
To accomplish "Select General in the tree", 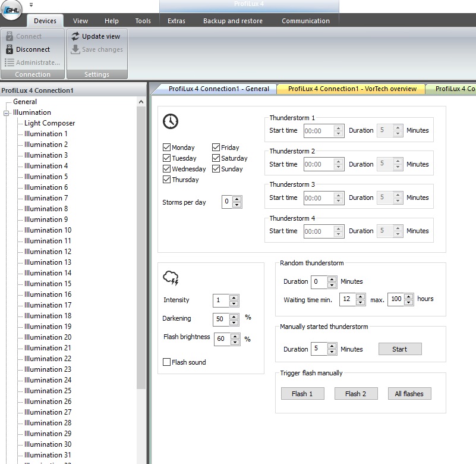I will (25, 102).
